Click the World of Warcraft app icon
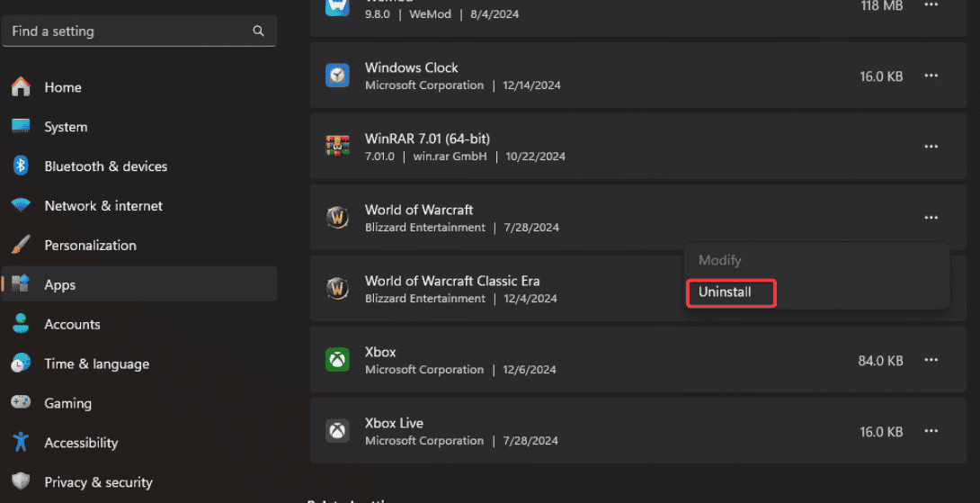 pos(337,217)
